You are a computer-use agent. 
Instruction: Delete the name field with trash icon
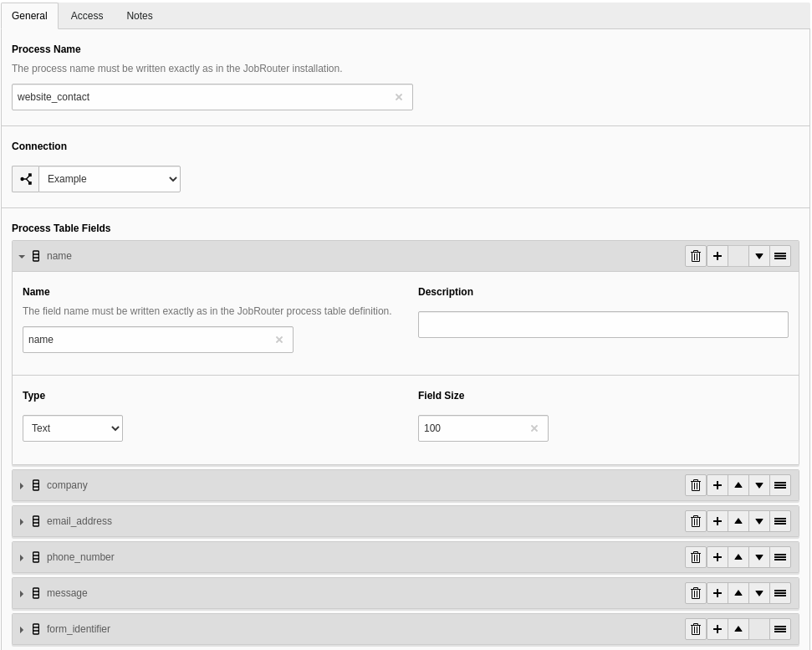click(x=696, y=256)
